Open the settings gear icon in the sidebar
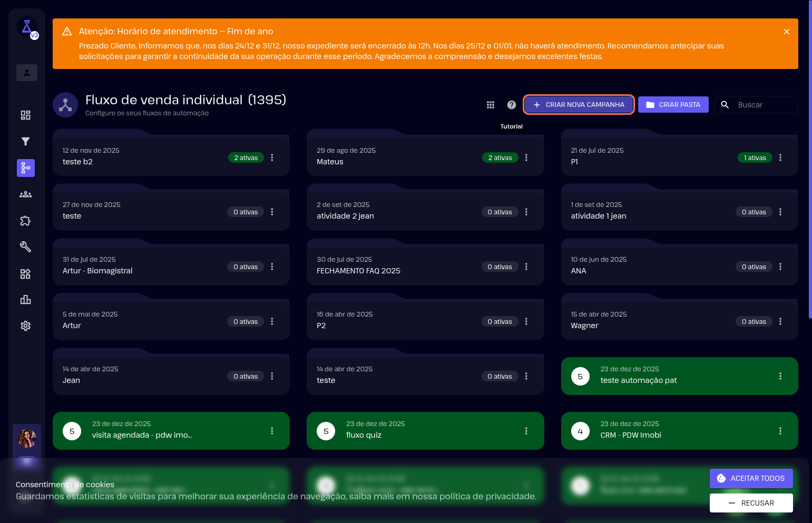 [x=25, y=326]
